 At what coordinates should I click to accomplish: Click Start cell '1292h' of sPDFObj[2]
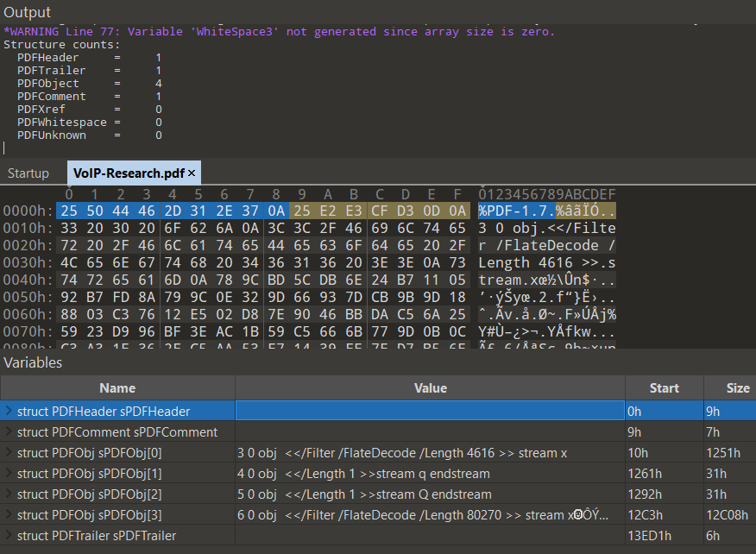[645, 494]
